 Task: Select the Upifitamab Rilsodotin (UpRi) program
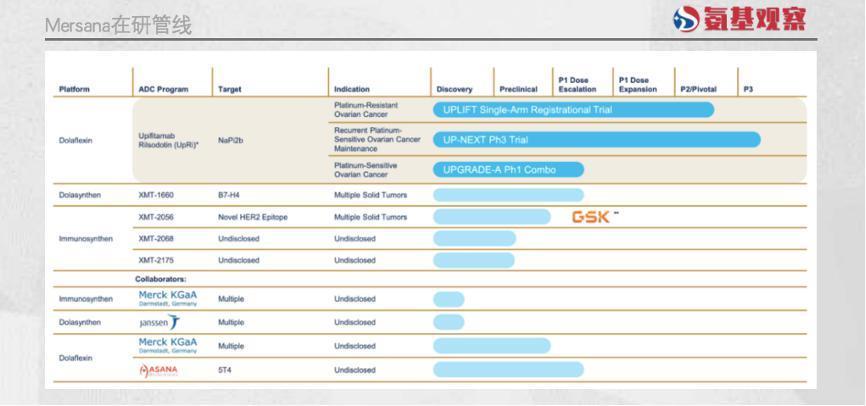(x=168, y=140)
